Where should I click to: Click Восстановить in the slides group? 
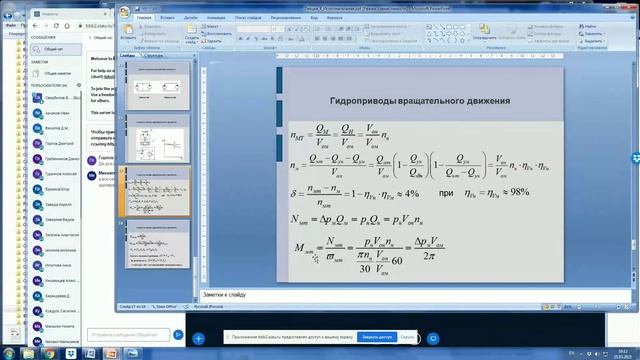(x=216, y=34)
